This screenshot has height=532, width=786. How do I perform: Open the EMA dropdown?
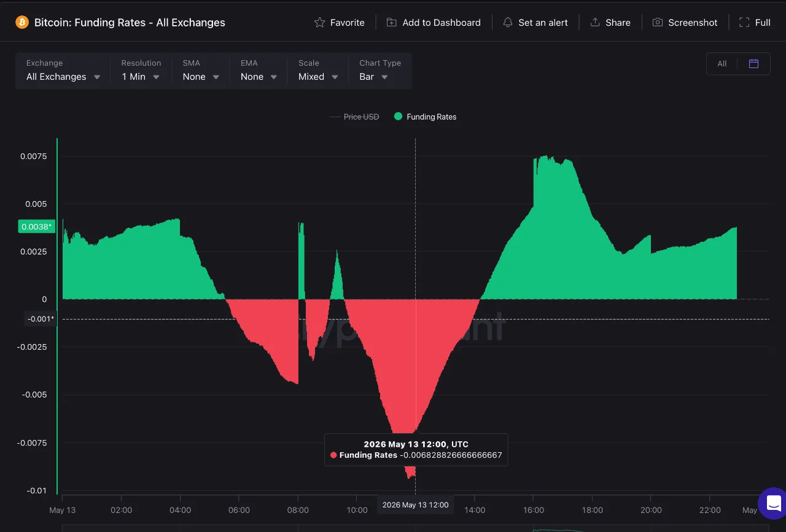point(259,71)
